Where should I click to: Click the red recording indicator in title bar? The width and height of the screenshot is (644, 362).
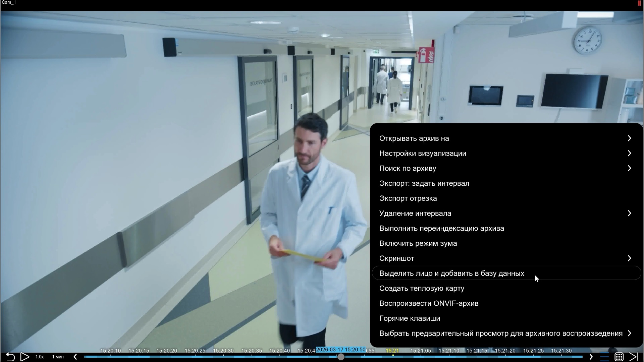point(639,3)
